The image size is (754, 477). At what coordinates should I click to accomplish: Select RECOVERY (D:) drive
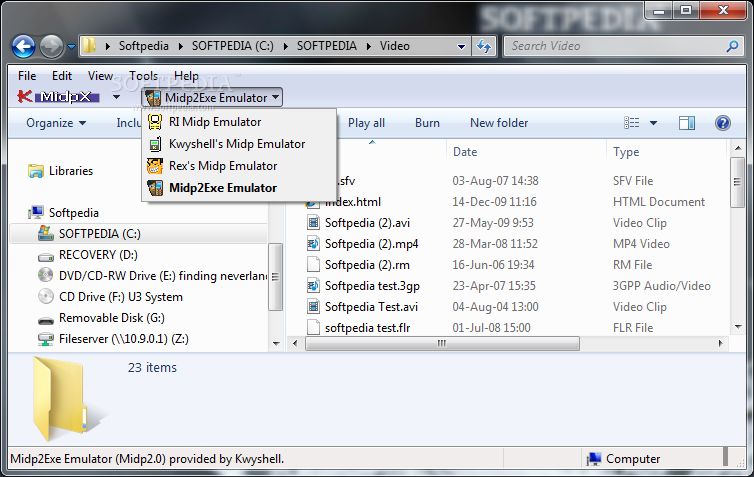[89, 255]
